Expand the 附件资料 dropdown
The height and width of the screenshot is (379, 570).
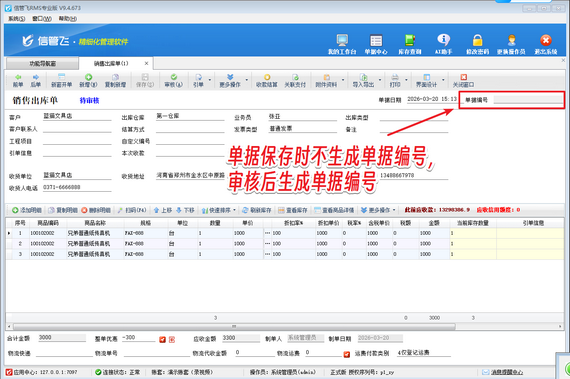tap(343, 80)
